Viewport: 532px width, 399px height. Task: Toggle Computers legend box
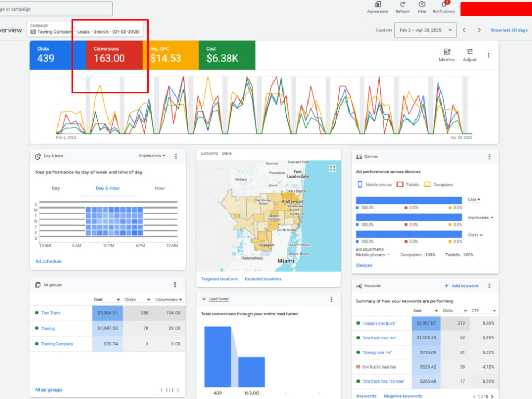click(427, 185)
